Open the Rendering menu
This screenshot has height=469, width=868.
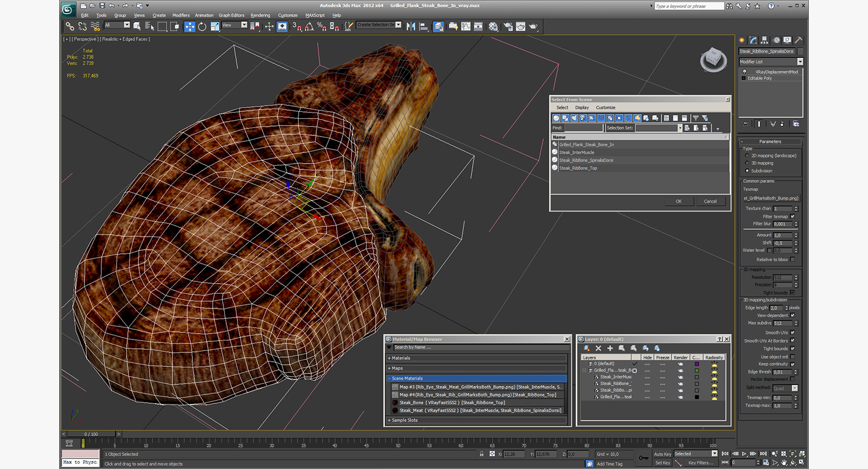(260, 15)
